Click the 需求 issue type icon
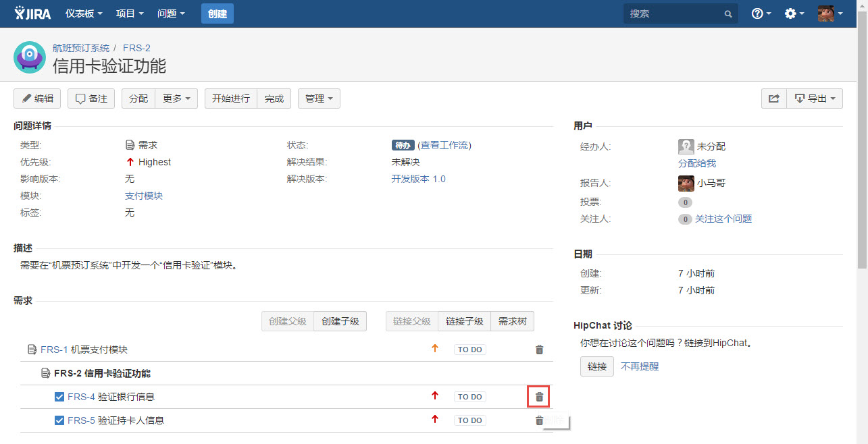This screenshot has width=868, height=444. 130,145
